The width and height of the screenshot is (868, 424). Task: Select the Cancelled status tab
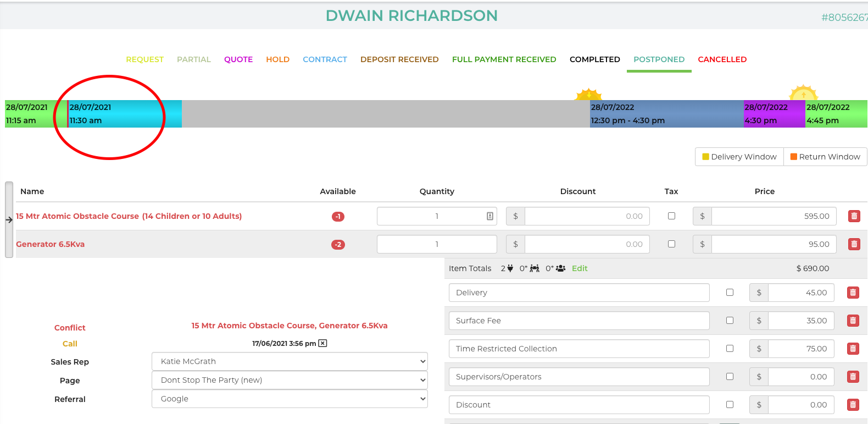coord(722,59)
